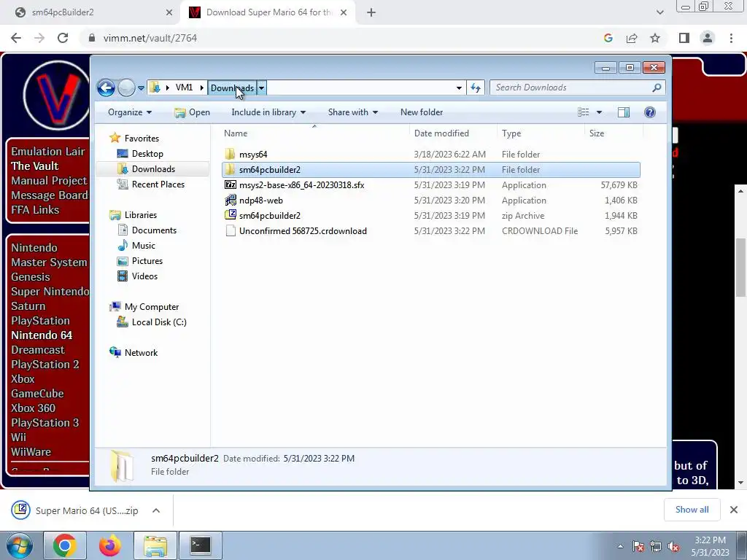The image size is (747, 560).
Task: Sort by Name column header
Action: click(236, 133)
